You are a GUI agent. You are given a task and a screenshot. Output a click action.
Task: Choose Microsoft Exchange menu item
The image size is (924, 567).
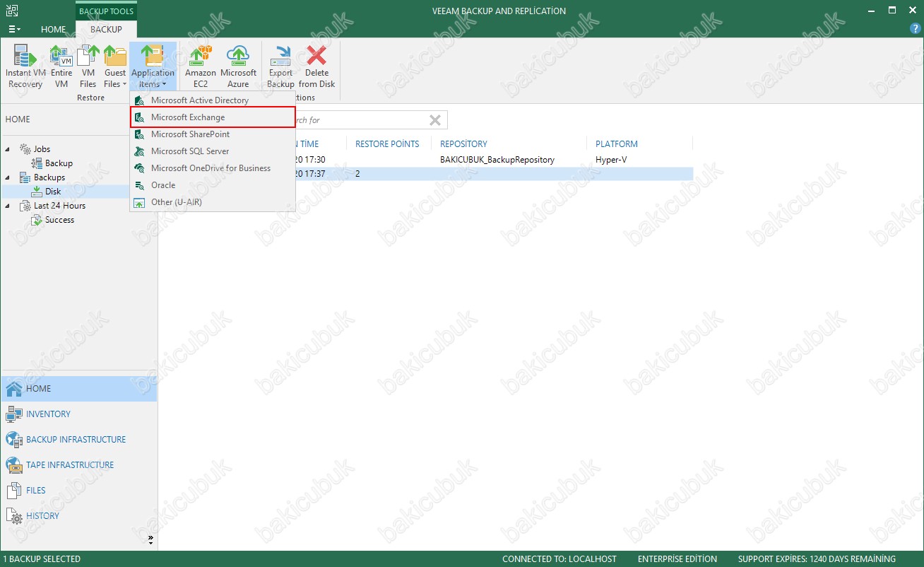pyautogui.click(x=213, y=117)
